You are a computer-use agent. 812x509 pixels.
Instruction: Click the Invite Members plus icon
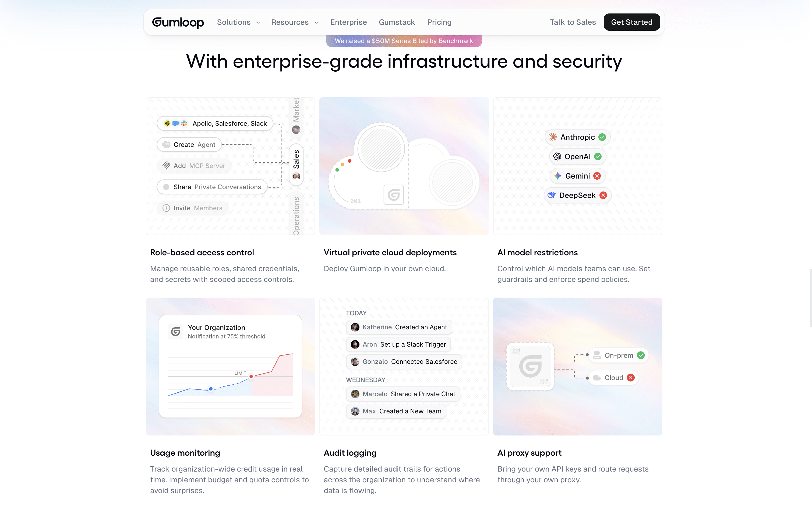(x=166, y=208)
